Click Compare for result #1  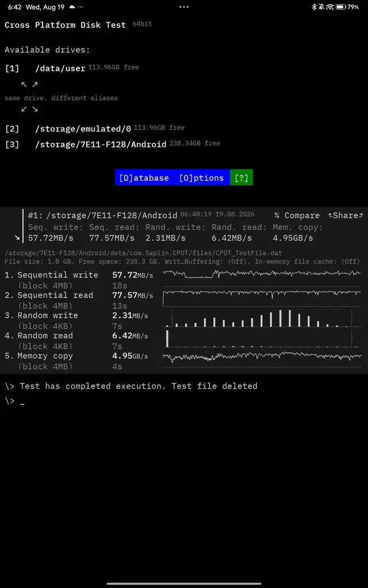pos(297,216)
